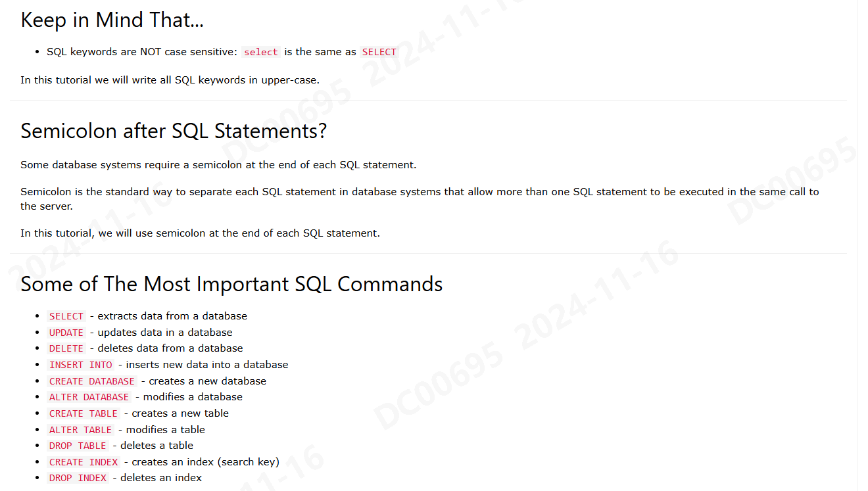
Task: Click the red uppercase 'SELECT' code in first bullet
Action: click(379, 52)
